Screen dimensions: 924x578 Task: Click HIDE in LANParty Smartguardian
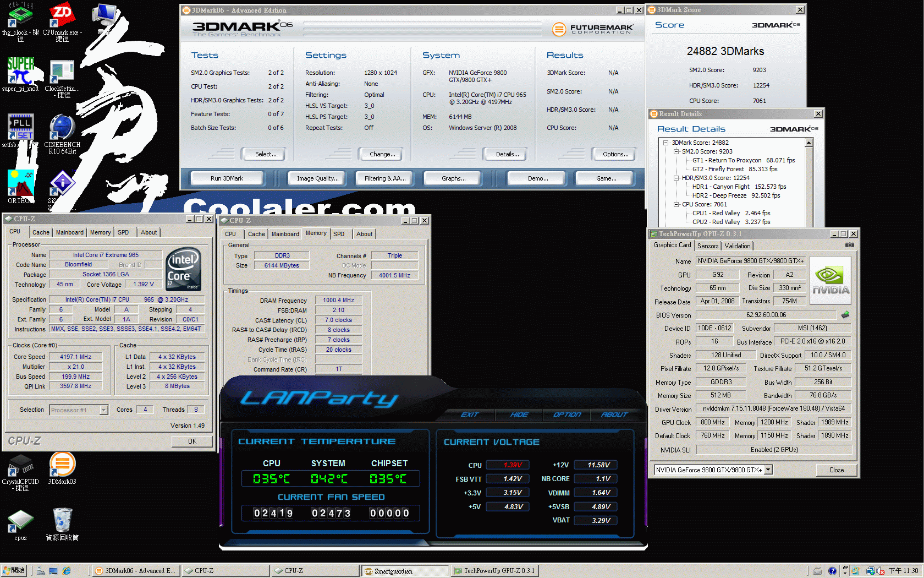click(x=519, y=415)
